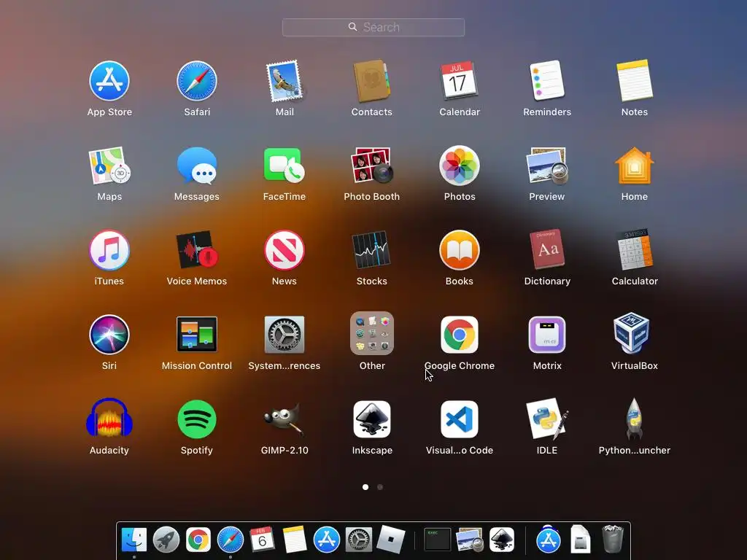Open System Preferences in the Launchpad grid
The height and width of the screenshot is (560, 747).
click(285, 335)
